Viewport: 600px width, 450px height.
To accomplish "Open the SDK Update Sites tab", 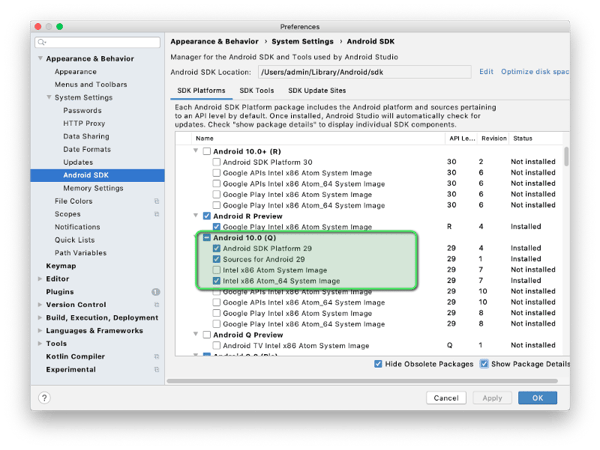I will click(x=317, y=91).
